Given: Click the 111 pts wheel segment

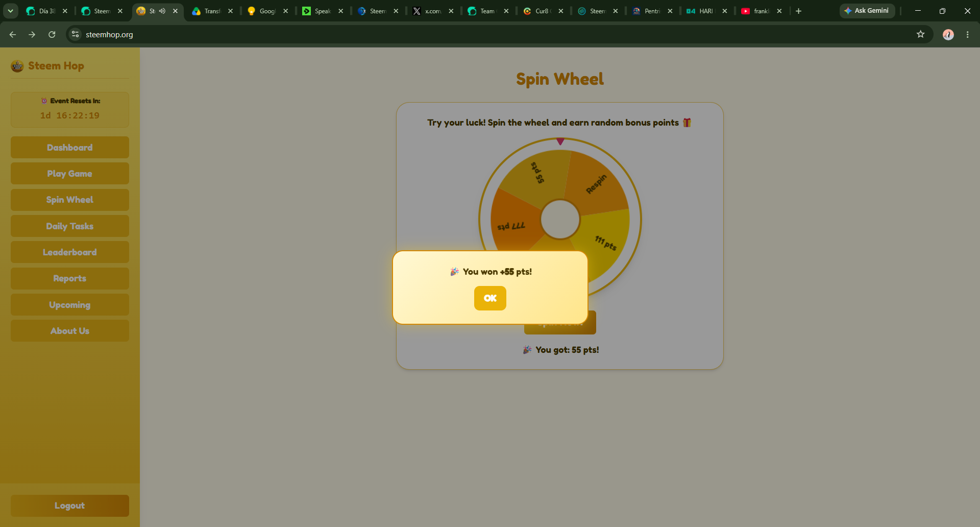Looking at the screenshot, I should tap(606, 243).
